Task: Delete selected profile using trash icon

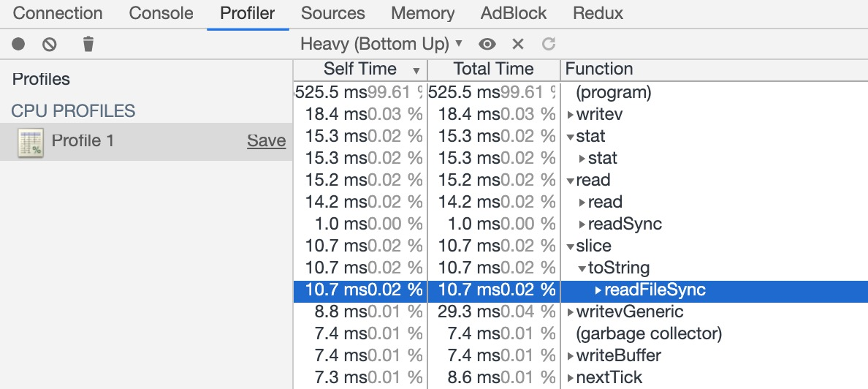Action: pos(88,45)
